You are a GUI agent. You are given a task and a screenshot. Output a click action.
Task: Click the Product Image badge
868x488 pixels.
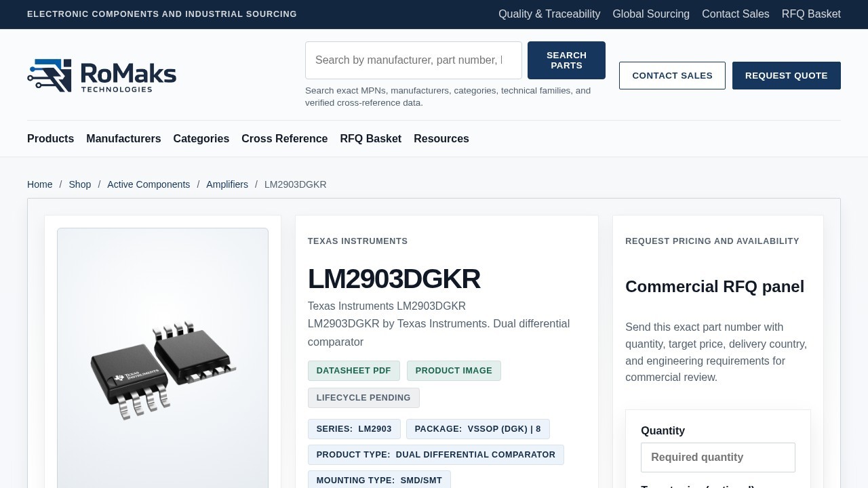click(454, 371)
